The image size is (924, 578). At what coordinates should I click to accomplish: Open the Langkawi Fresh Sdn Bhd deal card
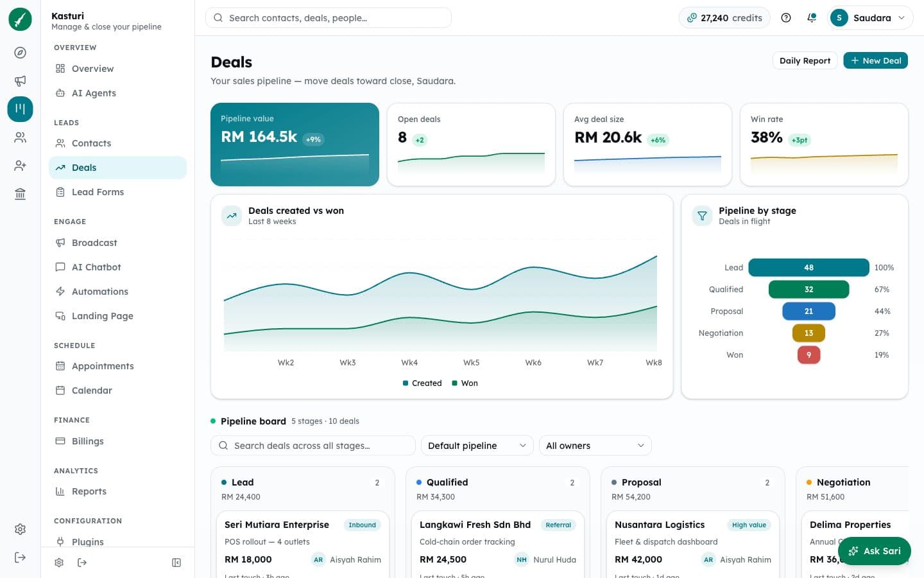pos(498,545)
